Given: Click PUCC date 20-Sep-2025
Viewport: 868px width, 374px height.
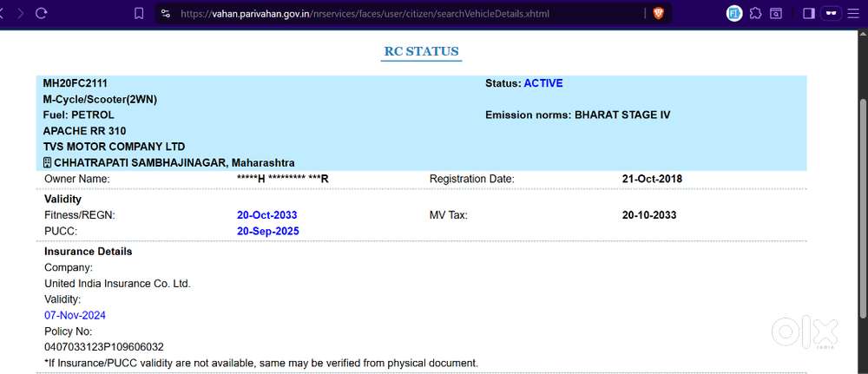Looking at the screenshot, I should (267, 231).
